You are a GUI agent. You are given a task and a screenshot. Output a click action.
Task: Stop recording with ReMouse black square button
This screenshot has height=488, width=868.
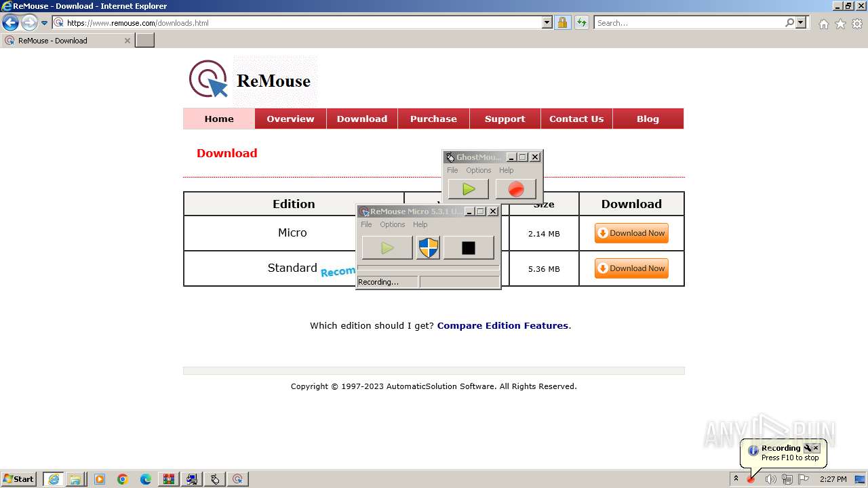point(469,248)
